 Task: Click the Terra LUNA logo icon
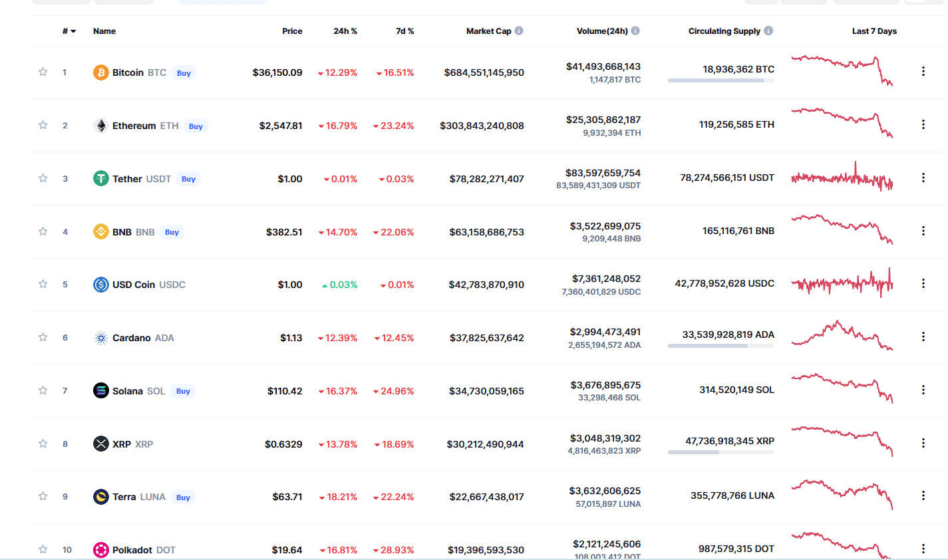pyautogui.click(x=101, y=497)
